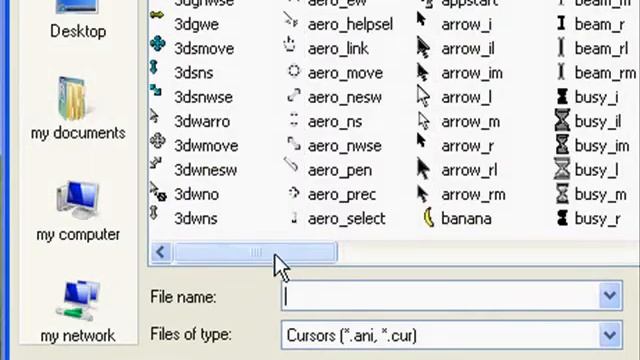The height and width of the screenshot is (360, 640).
Task: Open my documents folder in sidebar
Action: pyautogui.click(x=78, y=109)
